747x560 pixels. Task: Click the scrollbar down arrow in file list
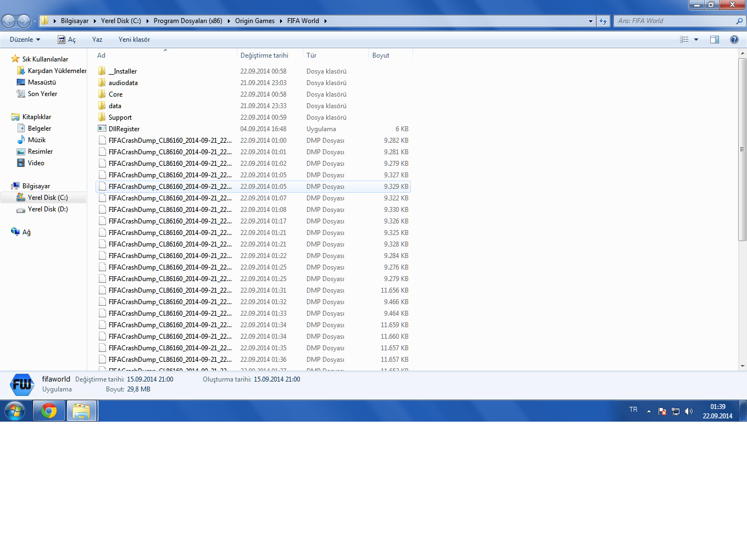[742, 366]
